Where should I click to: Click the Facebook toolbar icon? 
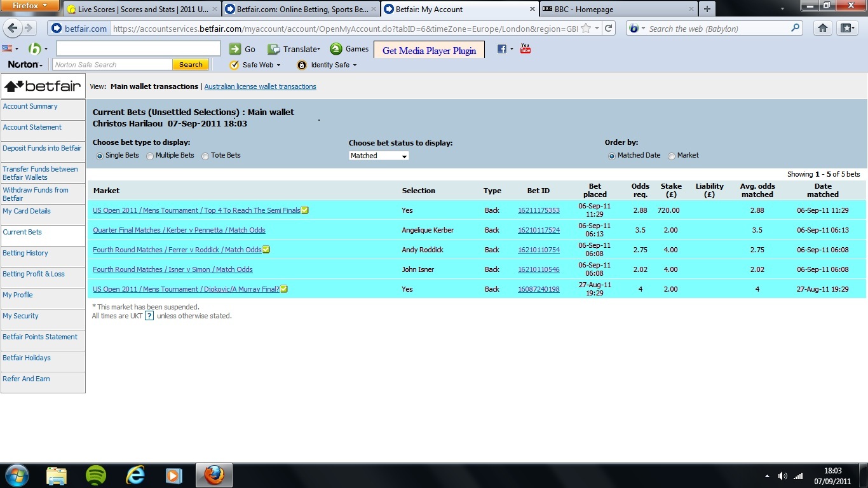pyautogui.click(x=502, y=49)
